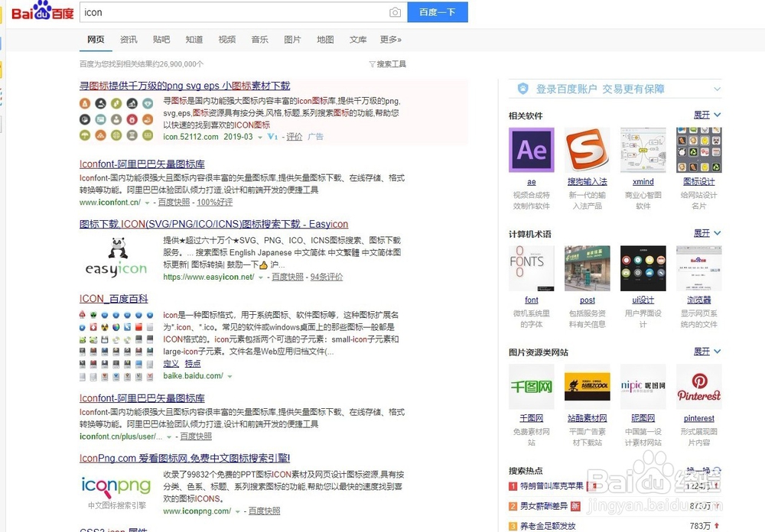Open the 94条评价 link

point(327,277)
